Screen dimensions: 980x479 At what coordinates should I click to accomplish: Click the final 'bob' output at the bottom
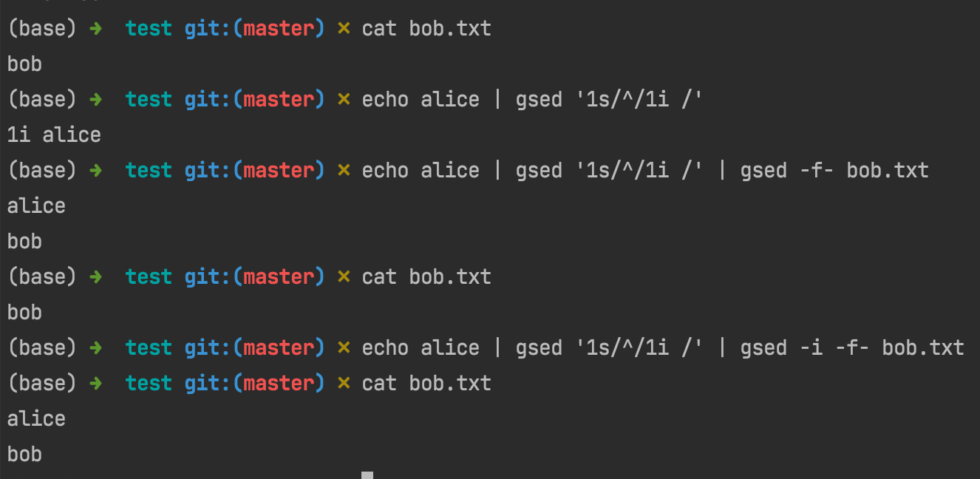pyautogui.click(x=24, y=454)
